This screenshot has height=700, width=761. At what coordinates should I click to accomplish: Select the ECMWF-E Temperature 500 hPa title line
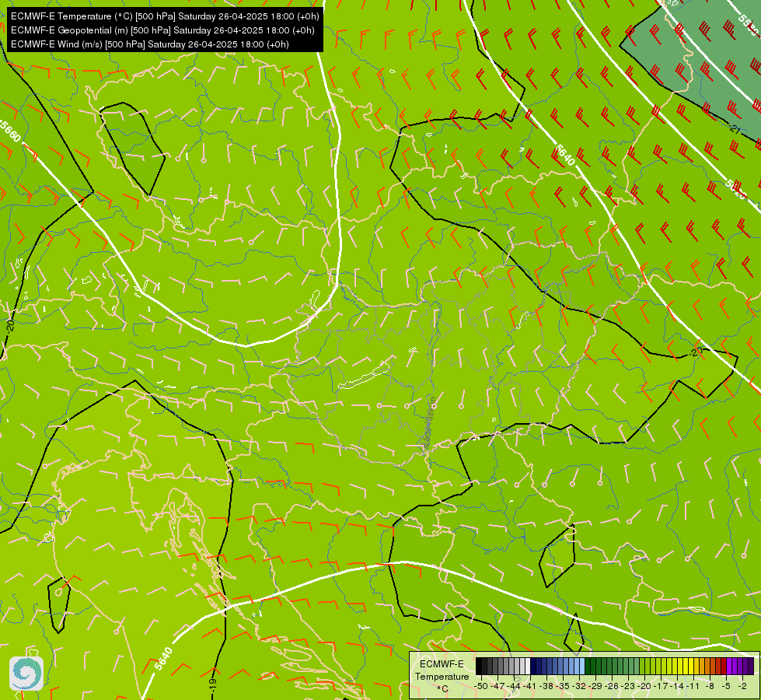tap(165, 16)
